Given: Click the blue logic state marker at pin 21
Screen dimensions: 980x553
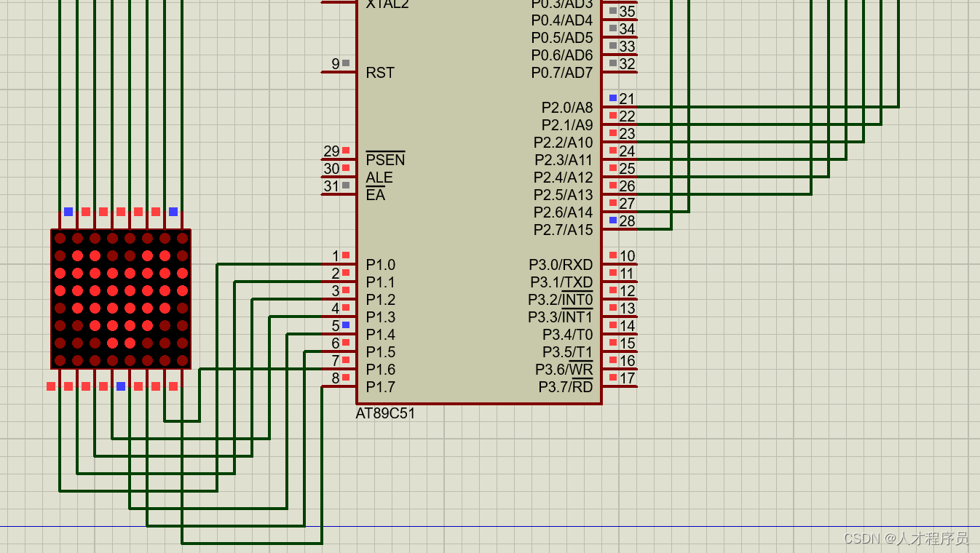Looking at the screenshot, I should pos(613,98).
